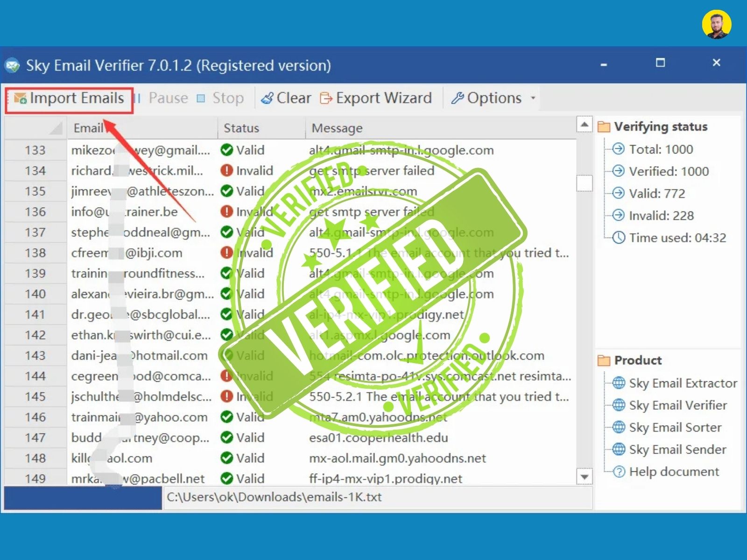Click the Product folder icon
Screen dimensions: 747x560
(x=604, y=360)
